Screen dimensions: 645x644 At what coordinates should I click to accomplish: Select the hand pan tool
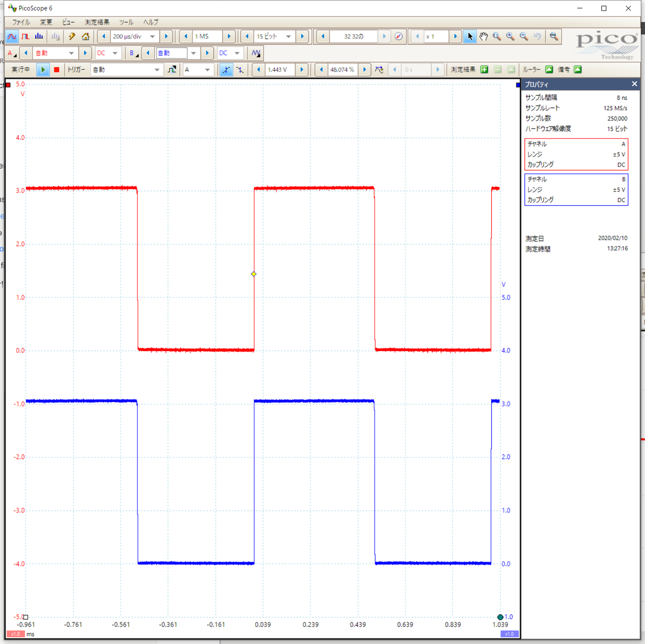483,36
